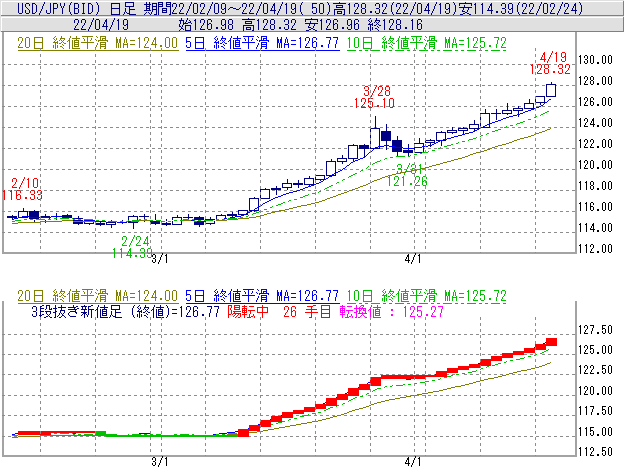Viewport: 624px width, 475px height.
Task: Click the 3/28 125.10 peak annotation
Action: (x=374, y=97)
